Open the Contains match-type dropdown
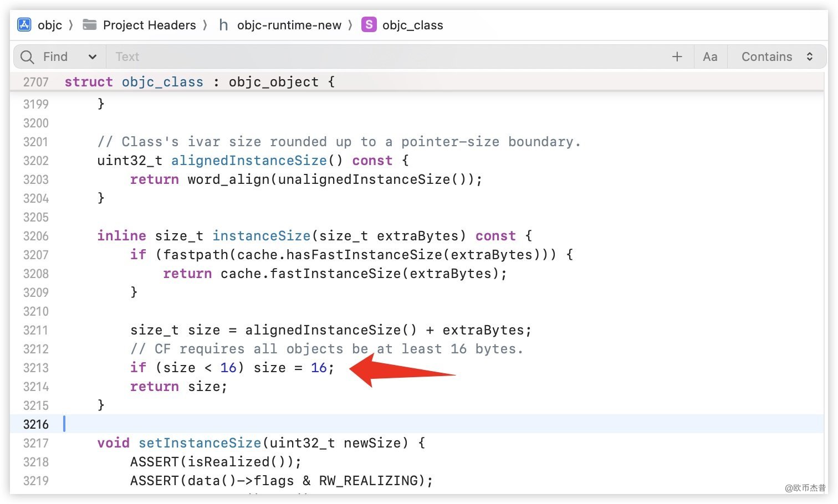The image size is (838, 504). point(776,57)
